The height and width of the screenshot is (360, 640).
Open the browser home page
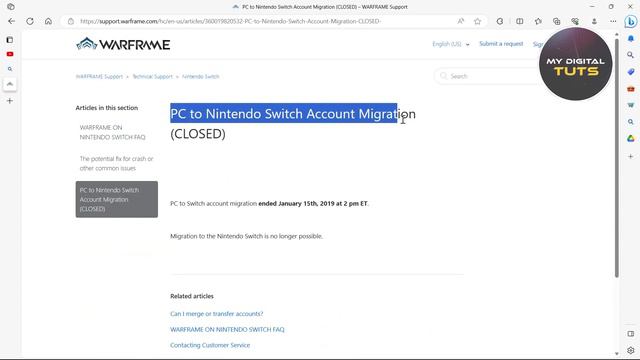click(48, 21)
